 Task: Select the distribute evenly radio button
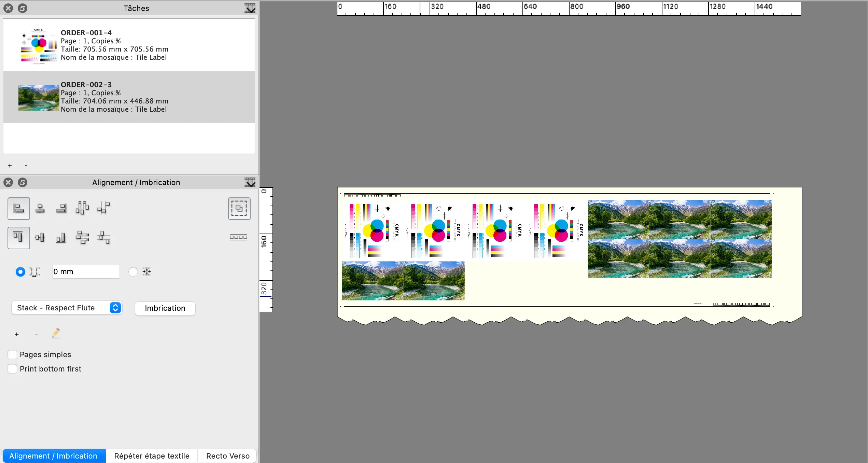(133, 272)
